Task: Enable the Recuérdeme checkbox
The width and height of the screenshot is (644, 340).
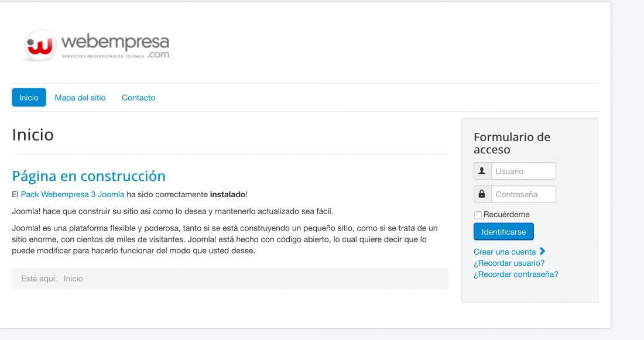Action: pos(478,215)
